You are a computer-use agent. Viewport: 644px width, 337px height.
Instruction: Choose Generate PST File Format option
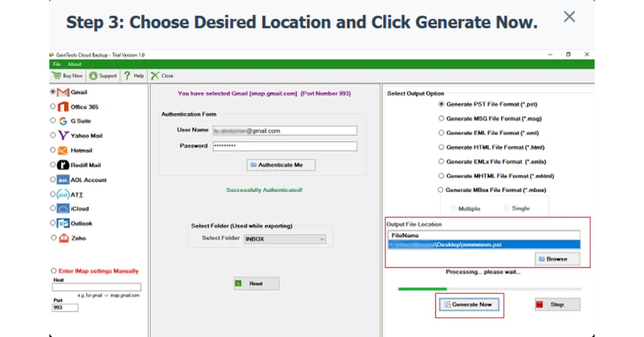click(x=441, y=104)
